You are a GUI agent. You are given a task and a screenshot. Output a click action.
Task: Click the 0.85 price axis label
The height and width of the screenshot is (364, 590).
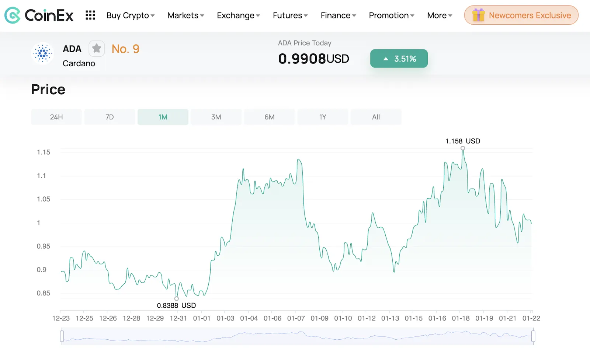[x=44, y=293]
